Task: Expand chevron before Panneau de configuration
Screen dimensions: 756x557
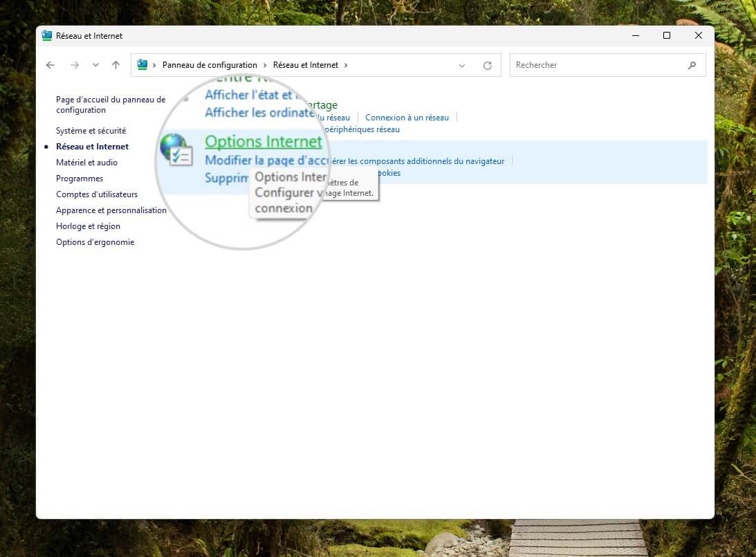Action: (x=154, y=65)
